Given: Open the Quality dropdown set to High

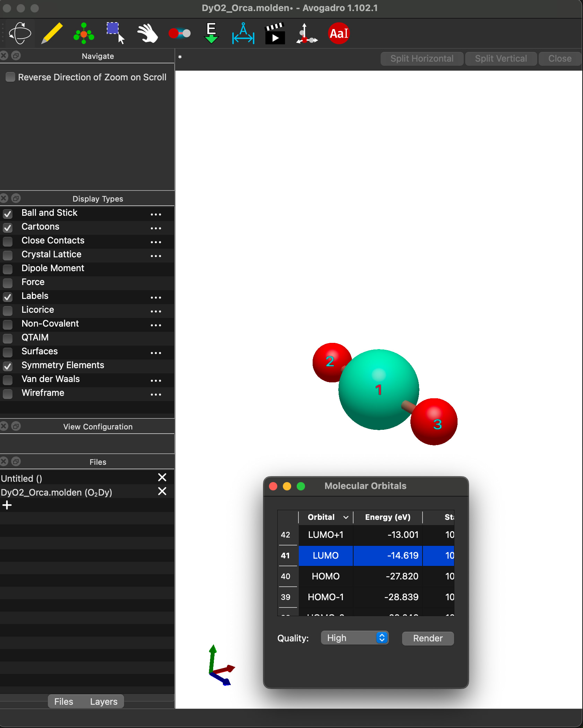Looking at the screenshot, I should [x=354, y=638].
